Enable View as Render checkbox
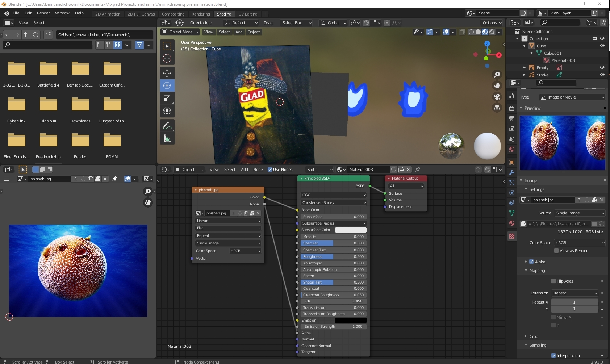Image resolution: width=610 pixels, height=364 pixels. click(556, 251)
